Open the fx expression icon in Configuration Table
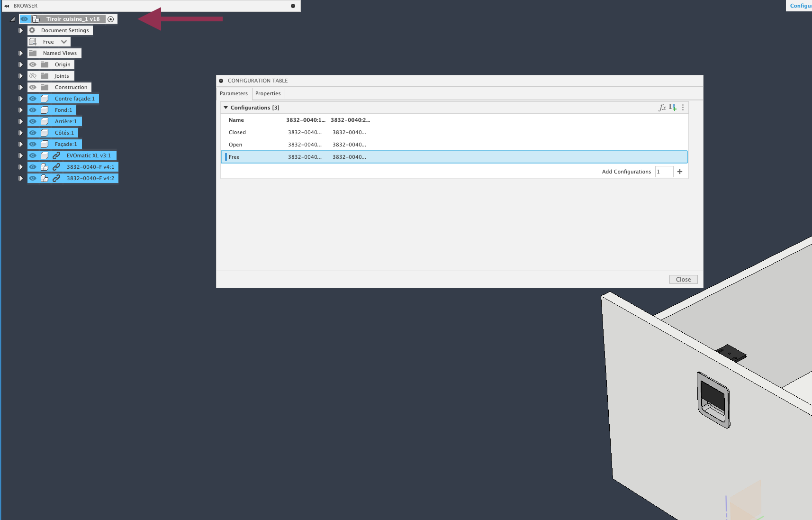The height and width of the screenshot is (520, 812). (x=662, y=107)
